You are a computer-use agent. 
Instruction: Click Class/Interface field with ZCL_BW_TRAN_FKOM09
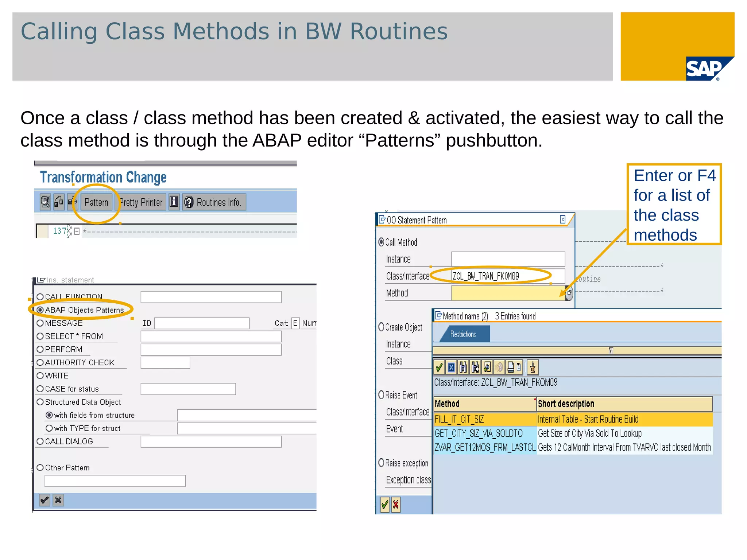coord(508,276)
